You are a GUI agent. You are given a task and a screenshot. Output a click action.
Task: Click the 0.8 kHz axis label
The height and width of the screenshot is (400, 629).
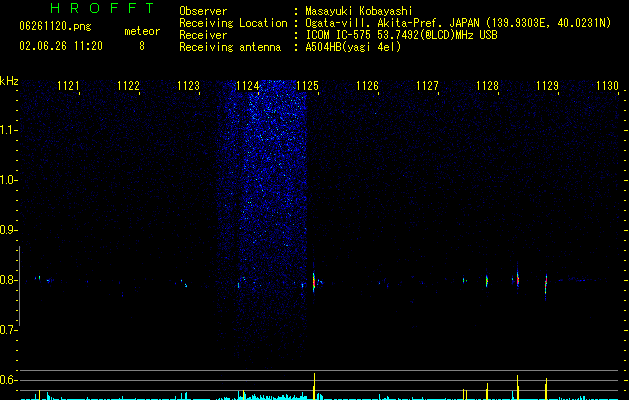point(8,280)
